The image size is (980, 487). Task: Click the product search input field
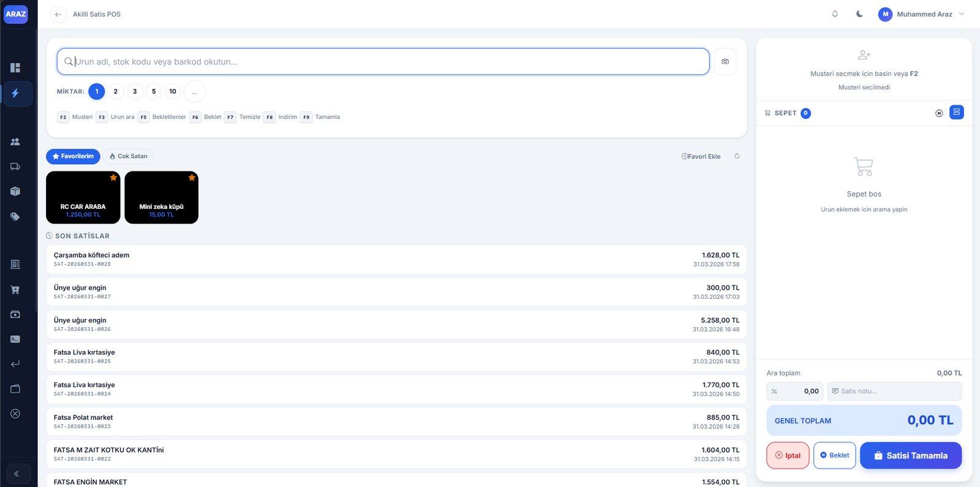click(386, 62)
